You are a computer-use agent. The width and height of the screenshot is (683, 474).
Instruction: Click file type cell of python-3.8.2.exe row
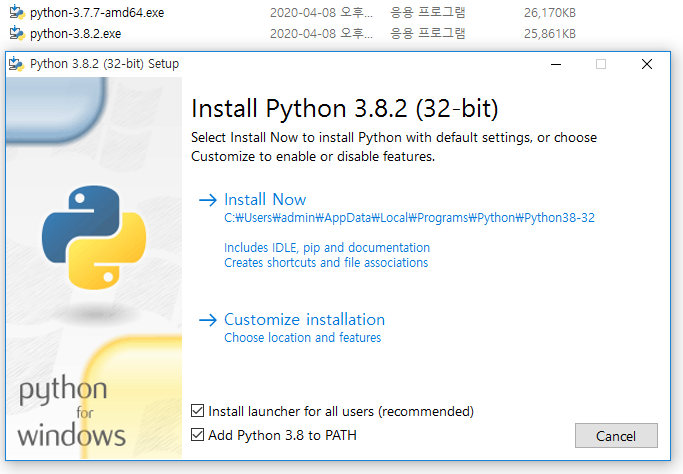coord(428,33)
